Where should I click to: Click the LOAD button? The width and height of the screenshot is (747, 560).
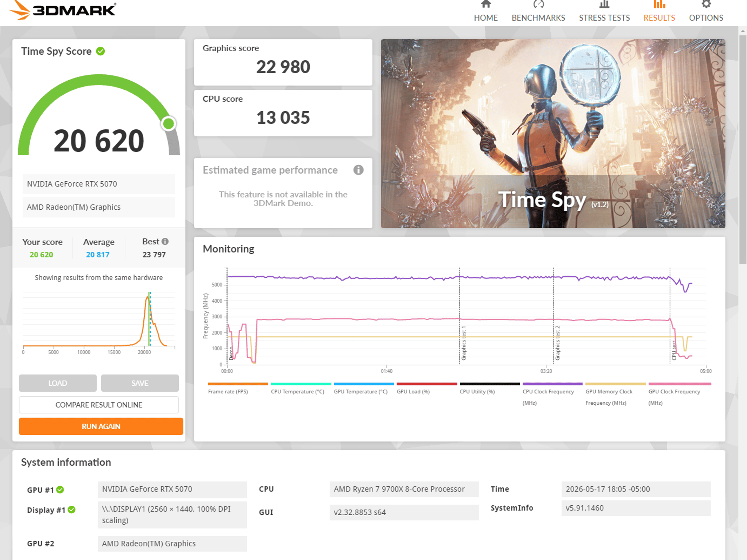pos(58,383)
